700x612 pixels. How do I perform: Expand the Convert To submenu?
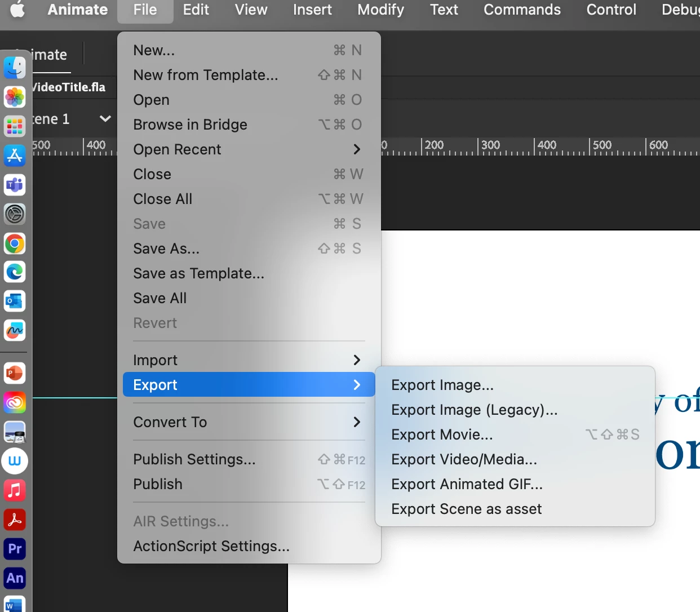click(249, 422)
